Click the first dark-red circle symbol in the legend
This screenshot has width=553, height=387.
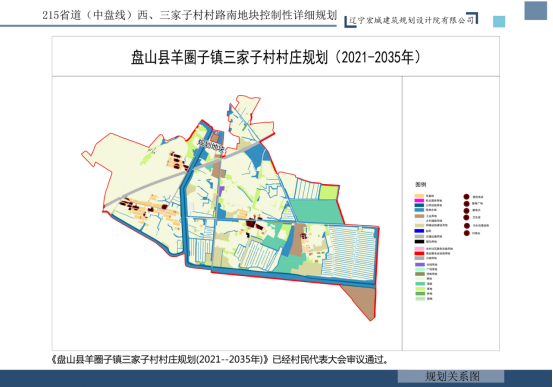click(x=466, y=196)
